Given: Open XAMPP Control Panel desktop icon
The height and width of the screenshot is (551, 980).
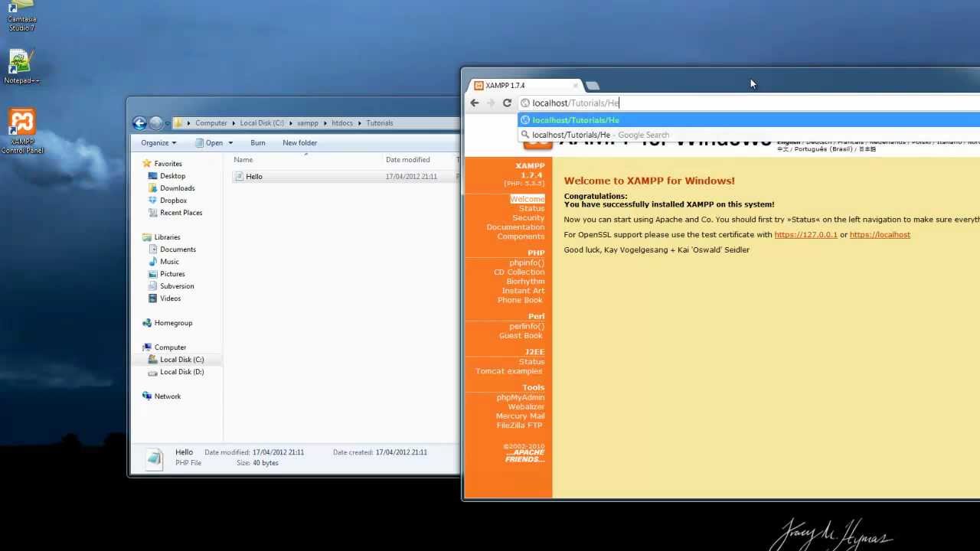Looking at the screenshot, I should (22, 130).
